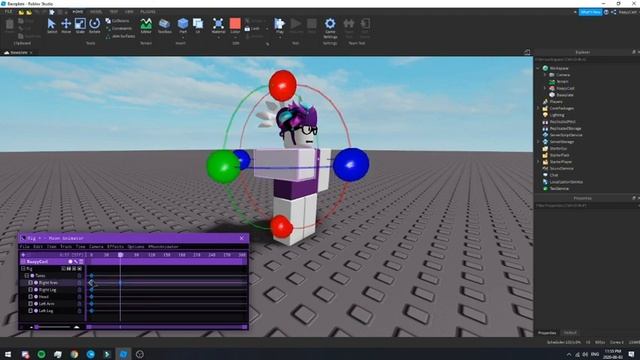Click the Right Arm keyframe at frame 0

point(91,283)
